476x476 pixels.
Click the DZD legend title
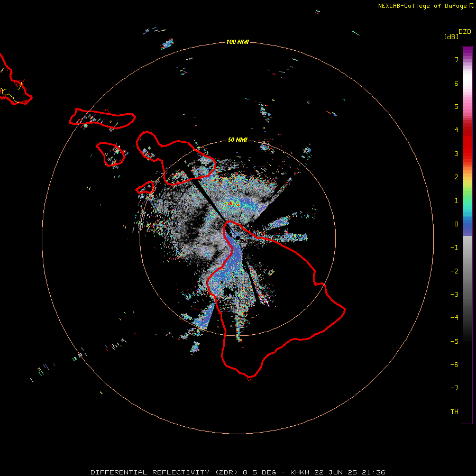coord(465,32)
